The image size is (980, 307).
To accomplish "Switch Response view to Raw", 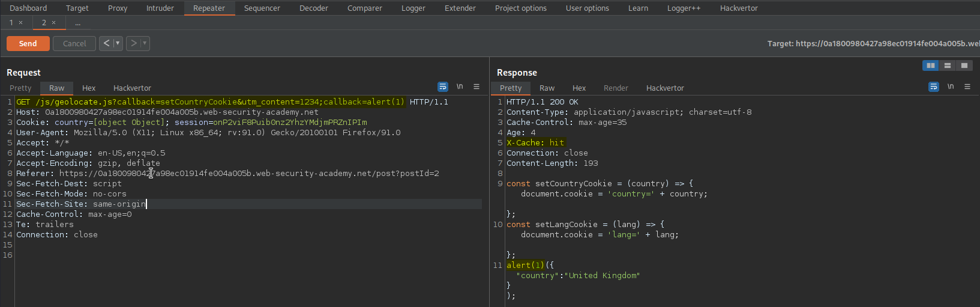I will (x=547, y=88).
